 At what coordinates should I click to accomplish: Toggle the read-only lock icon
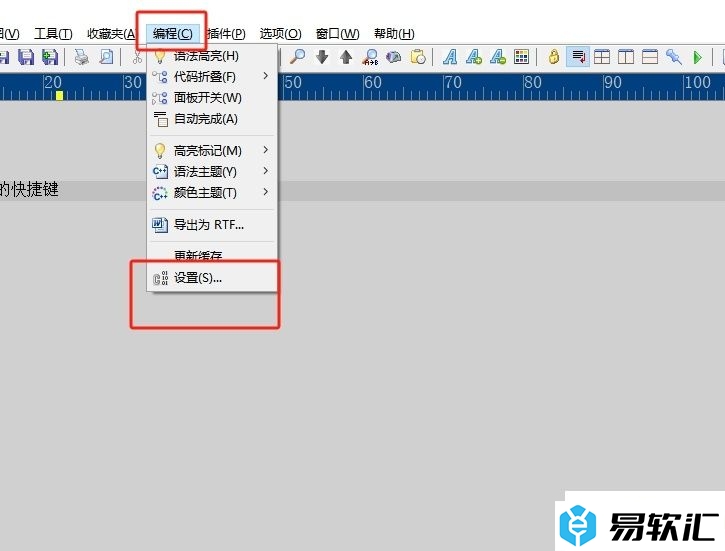(553, 57)
